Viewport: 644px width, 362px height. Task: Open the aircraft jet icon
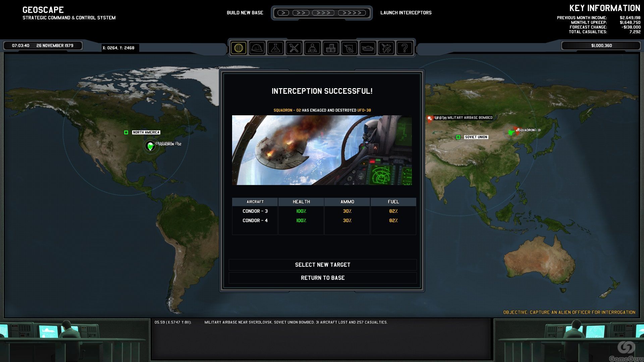386,48
